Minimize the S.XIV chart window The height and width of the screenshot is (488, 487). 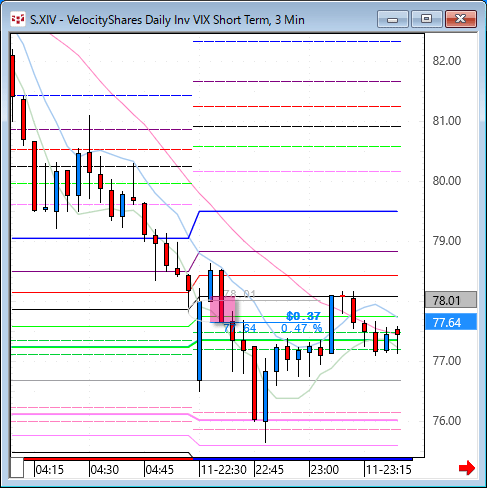click(x=393, y=19)
